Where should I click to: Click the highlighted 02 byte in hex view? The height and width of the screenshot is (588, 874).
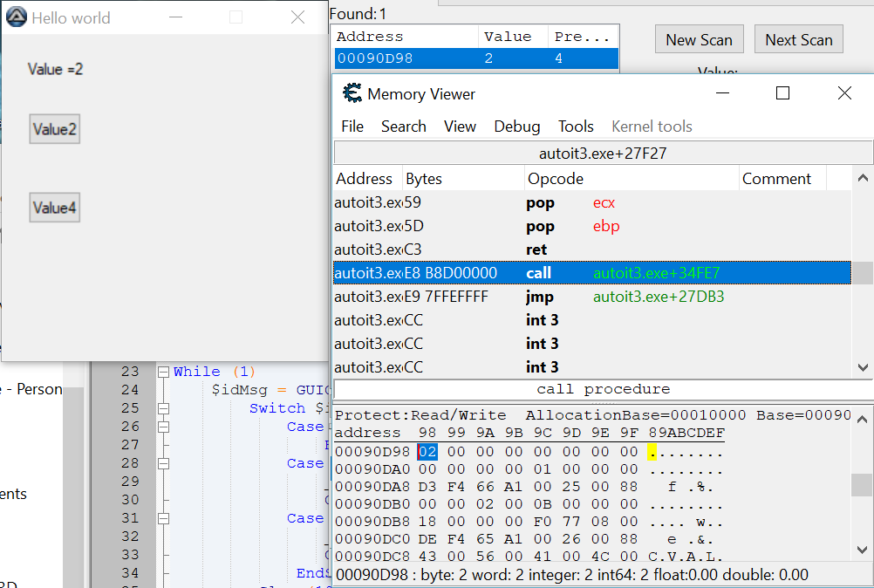coord(427,451)
